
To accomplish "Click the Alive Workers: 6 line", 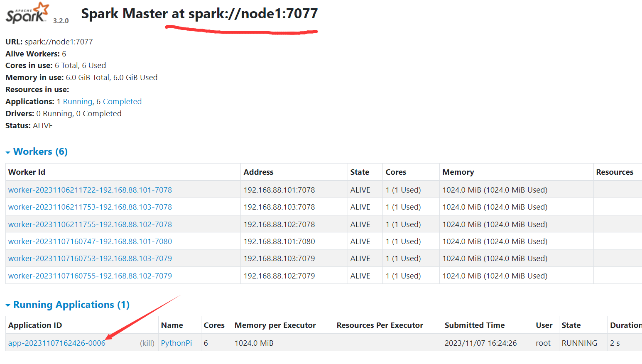I will (36, 54).
